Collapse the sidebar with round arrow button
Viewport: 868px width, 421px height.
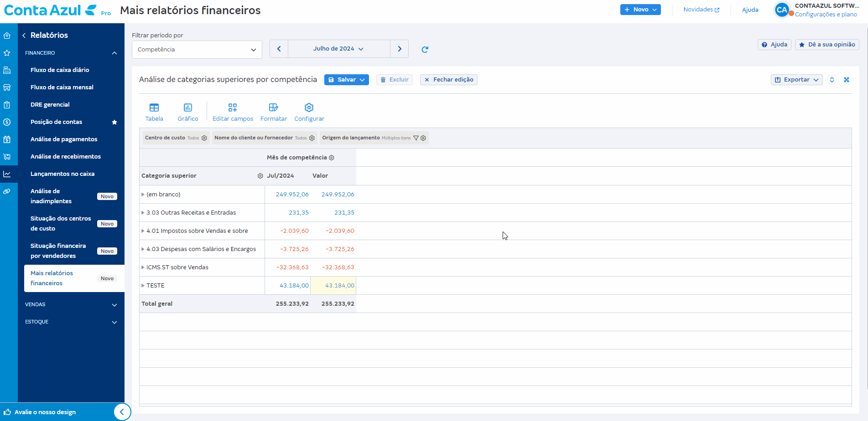122,412
